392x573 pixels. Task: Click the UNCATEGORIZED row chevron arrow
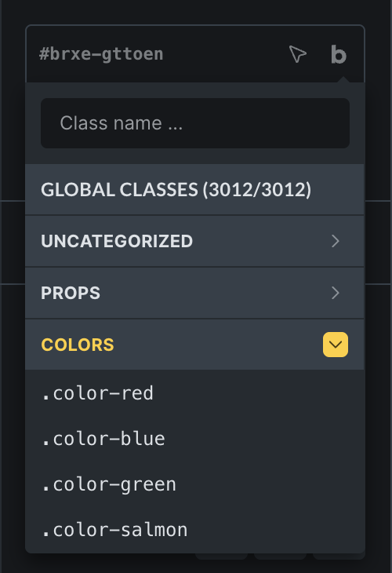(x=336, y=241)
